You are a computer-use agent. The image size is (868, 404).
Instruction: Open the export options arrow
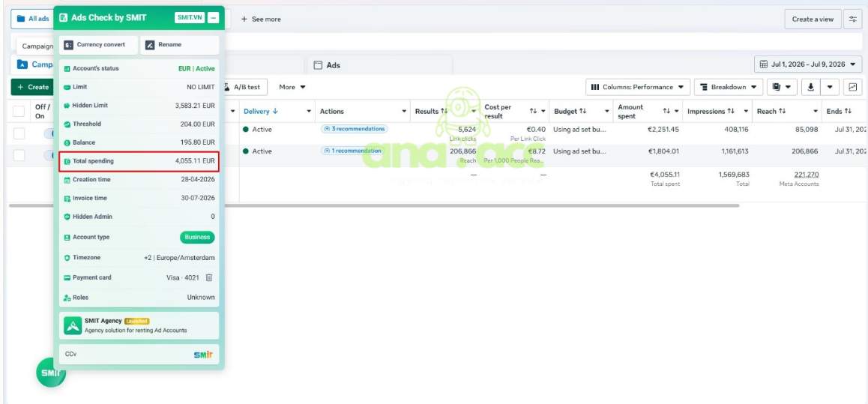(830, 87)
